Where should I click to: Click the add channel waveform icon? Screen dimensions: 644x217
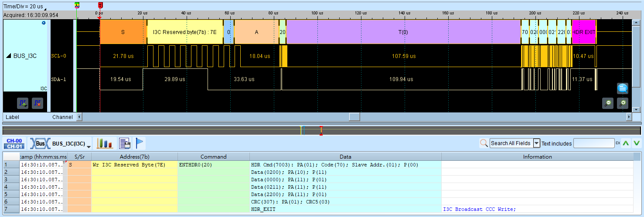coord(23,103)
